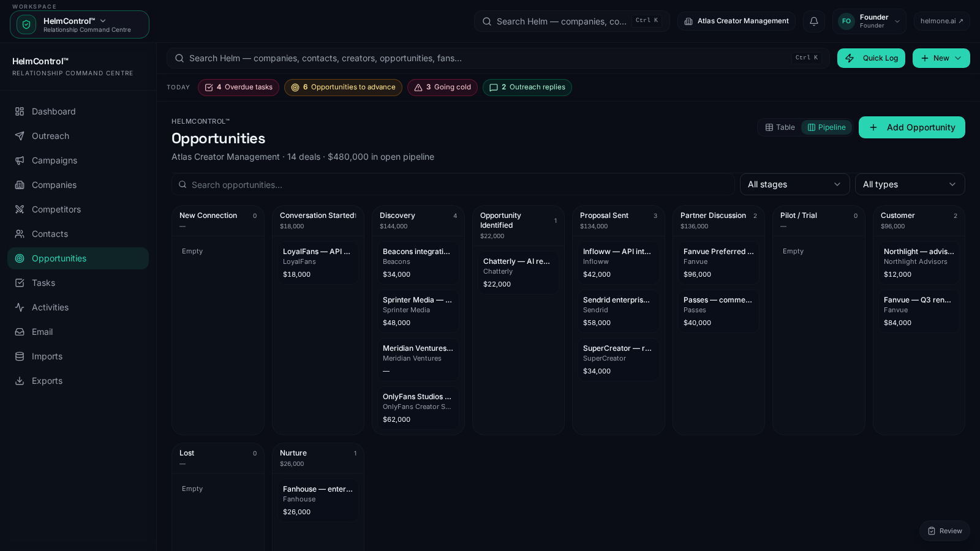Open the LoyalFans — API deal card
The height and width of the screenshot is (551, 980).
(x=318, y=263)
